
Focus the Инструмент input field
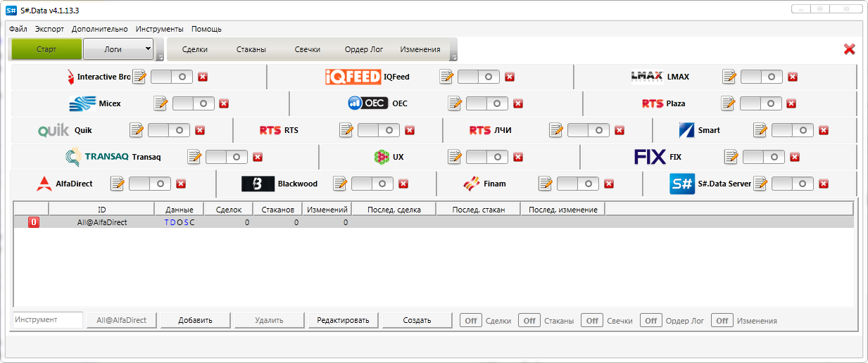pos(48,320)
